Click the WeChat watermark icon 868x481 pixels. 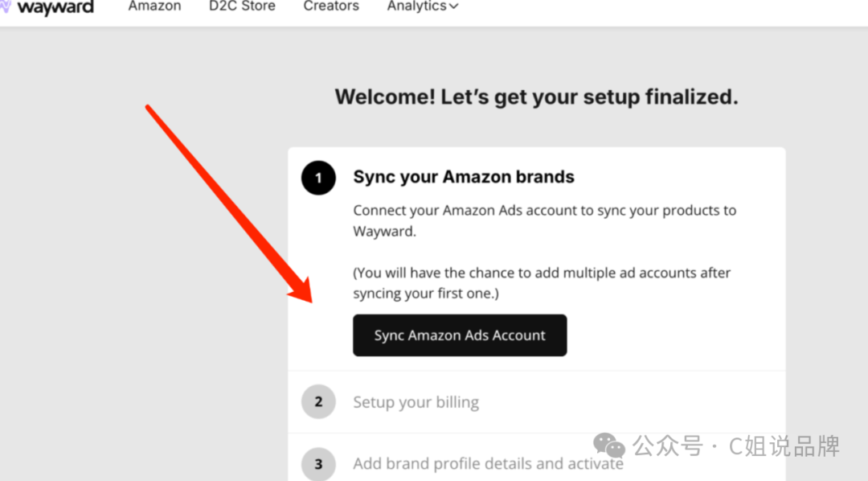pos(609,445)
